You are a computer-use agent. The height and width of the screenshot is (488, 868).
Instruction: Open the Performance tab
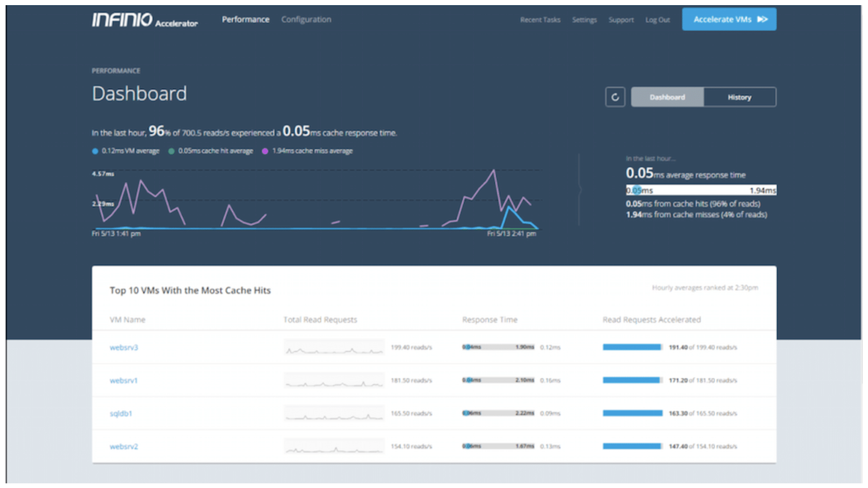(245, 19)
